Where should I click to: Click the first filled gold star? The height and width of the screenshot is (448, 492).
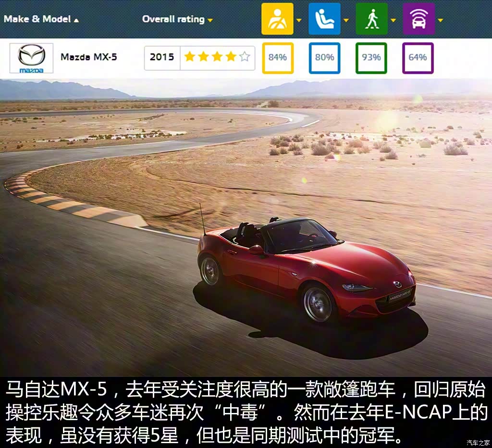tap(190, 57)
